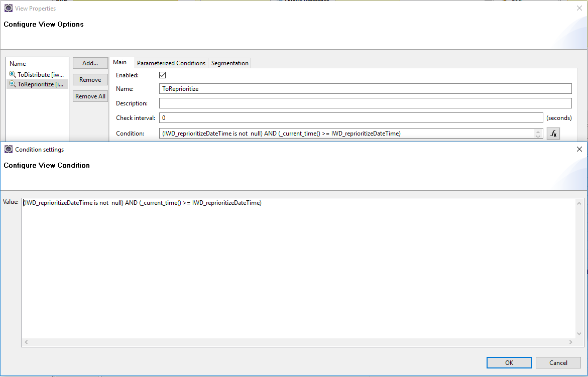
Task: Click the View Properties title bar icon
Action: click(x=8, y=8)
